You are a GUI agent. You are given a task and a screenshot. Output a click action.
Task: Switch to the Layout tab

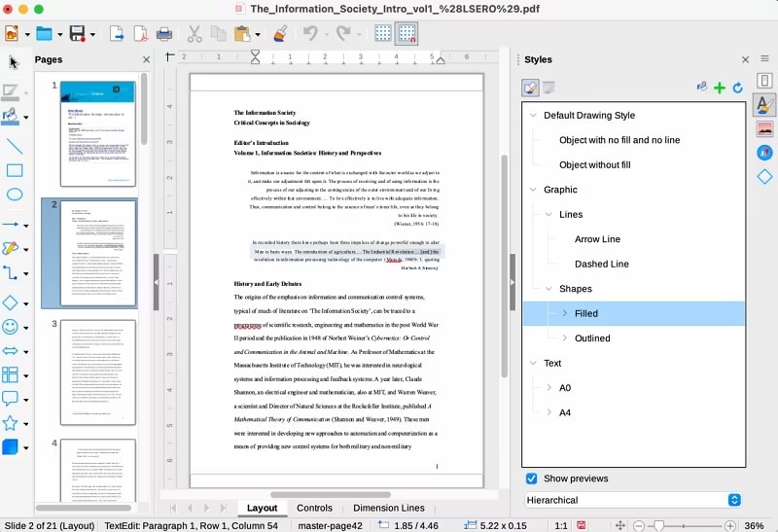(x=262, y=508)
